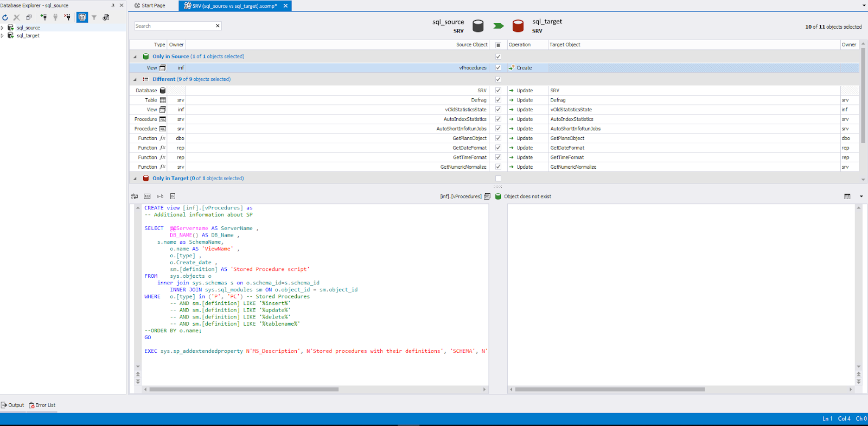Screen dimensions: 868x426
Task: Clear the Search box with X
Action: tap(218, 26)
